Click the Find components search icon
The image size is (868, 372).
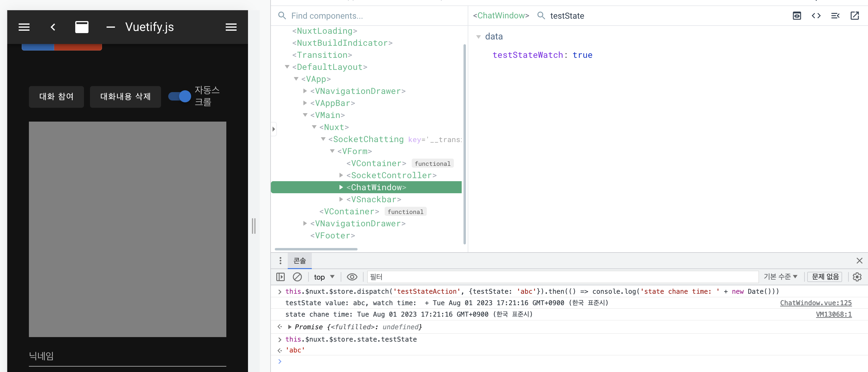pos(282,16)
